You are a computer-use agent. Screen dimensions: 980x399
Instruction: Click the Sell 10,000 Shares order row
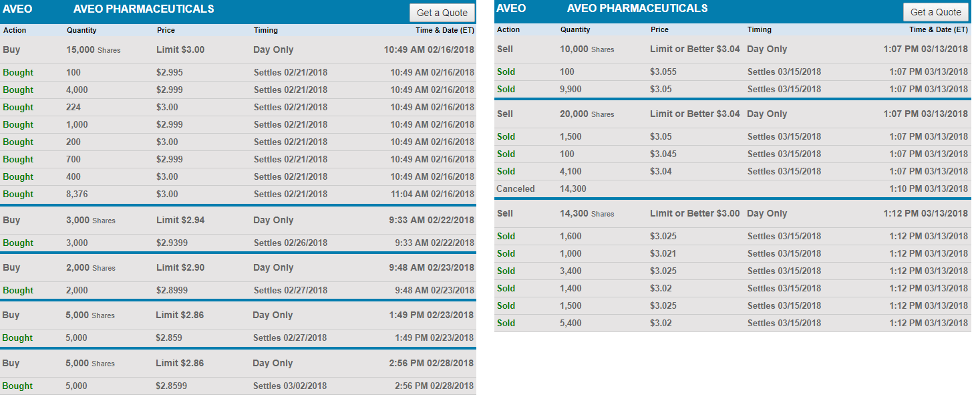pyautogui.click(x=732, y=49)
